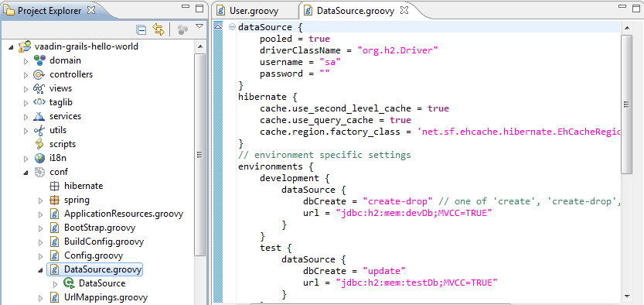Click Project Explorer scrollbar thumb

point(199,155)
